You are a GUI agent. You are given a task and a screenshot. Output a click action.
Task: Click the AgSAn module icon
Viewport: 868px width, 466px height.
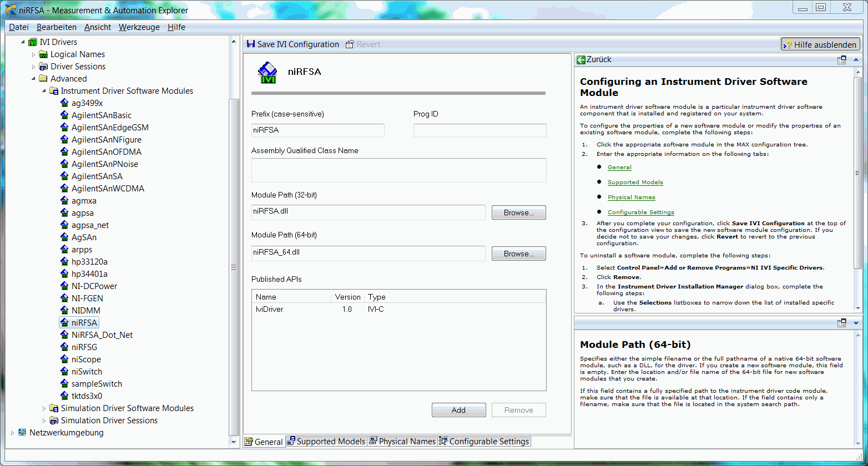(64, 237)
